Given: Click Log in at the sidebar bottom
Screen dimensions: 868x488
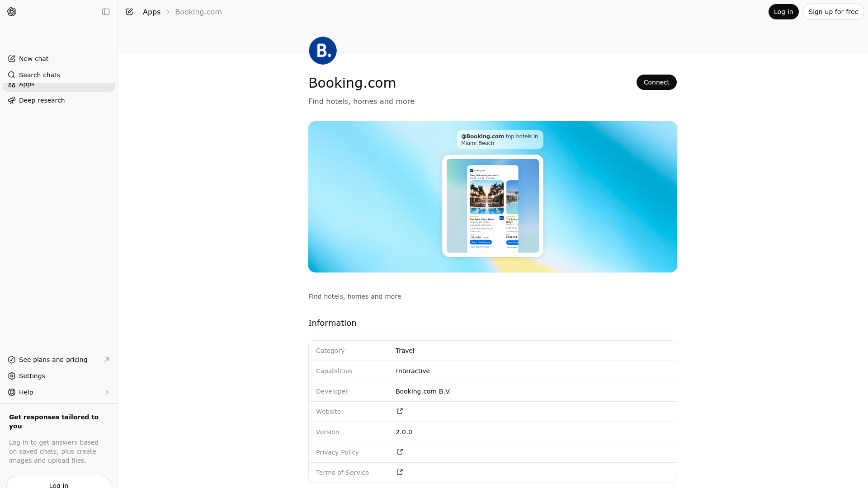Looking at the screenshot, I should tap(58, 484).
